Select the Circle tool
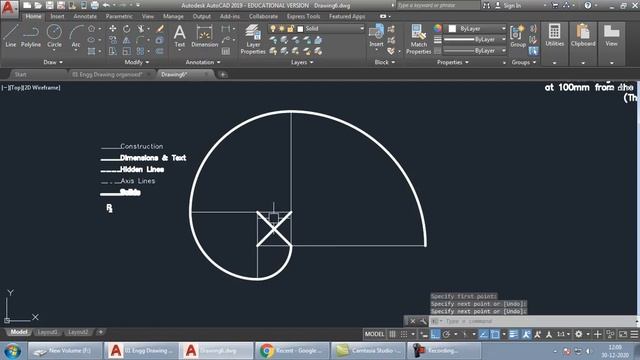Image resolution: width=640 pixels, height=360 pixels. [x=54, y=36]
